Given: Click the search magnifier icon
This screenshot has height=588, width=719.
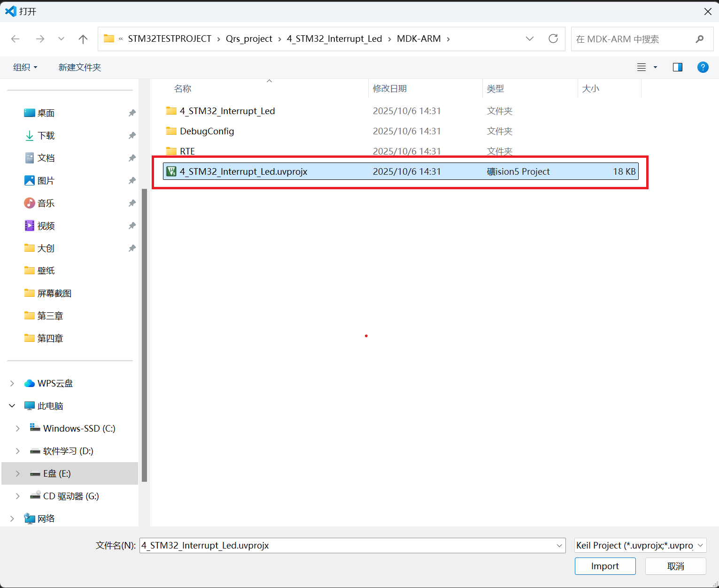Looking at the screenshot, I should click(700, 39).
